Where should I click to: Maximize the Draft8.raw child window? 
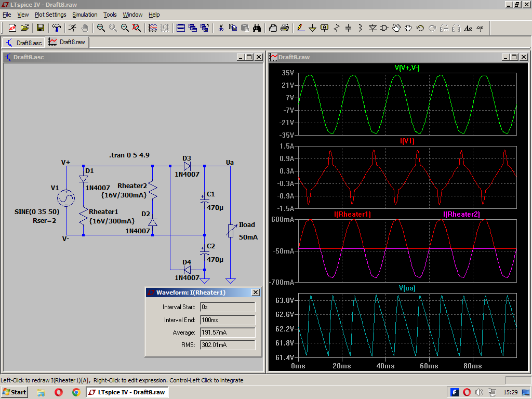pyautogui.click(x=514, y=57)
